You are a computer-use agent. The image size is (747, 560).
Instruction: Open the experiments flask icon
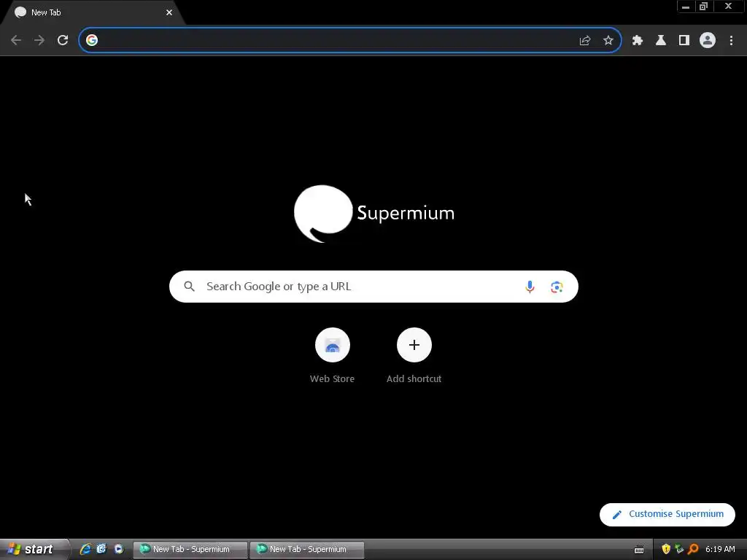tap(661, 41)
